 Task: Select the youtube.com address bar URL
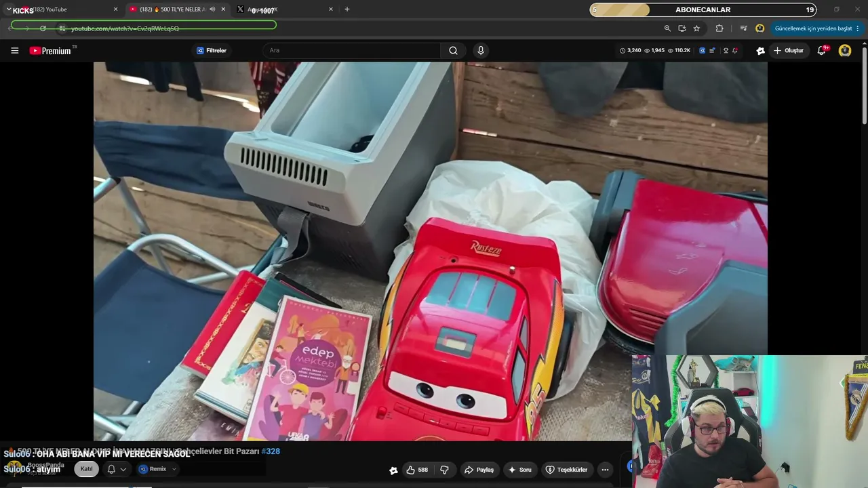pyautogui.click(x=125, y=28)
